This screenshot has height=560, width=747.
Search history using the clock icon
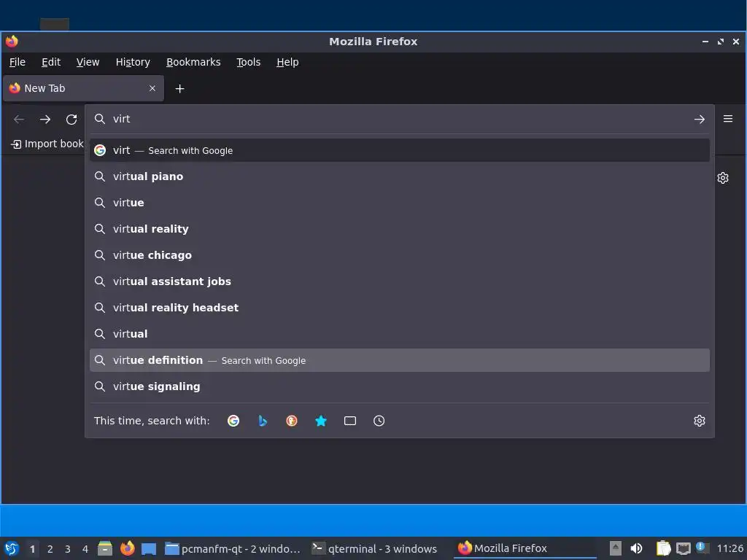(379, 421)
